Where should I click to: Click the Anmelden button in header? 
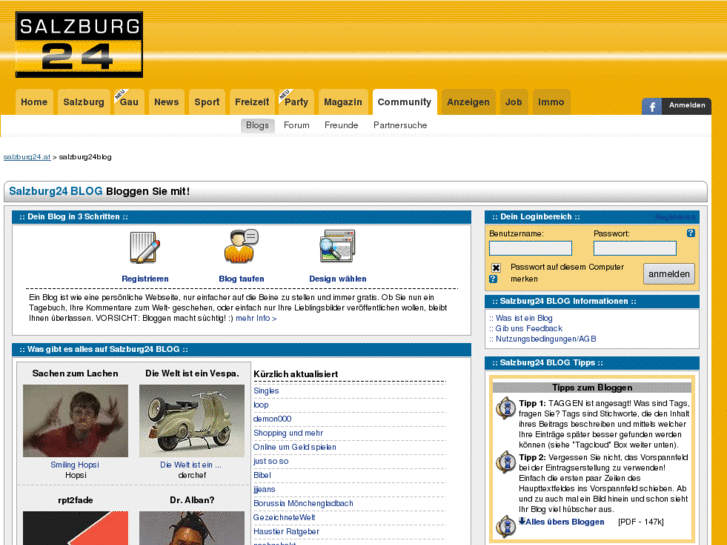coord(687,106)
